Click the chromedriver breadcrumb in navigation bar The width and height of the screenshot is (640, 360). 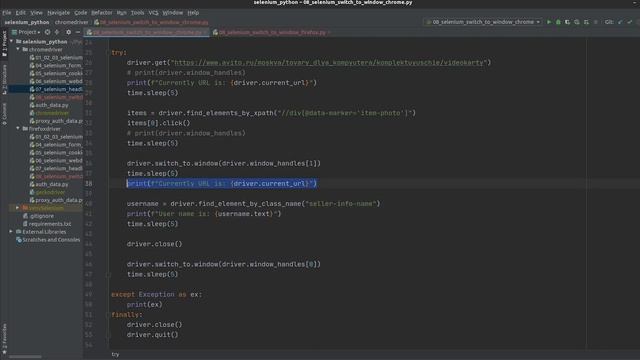click(x=71, y=22)
